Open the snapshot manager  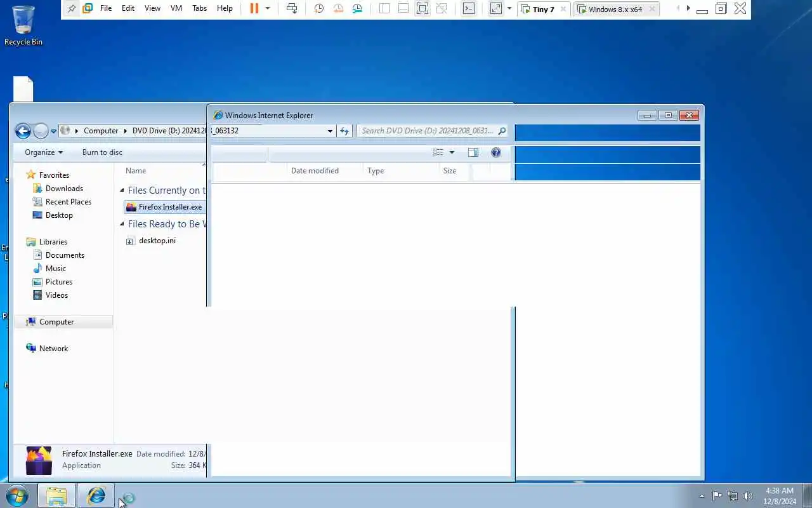(358, 8)
